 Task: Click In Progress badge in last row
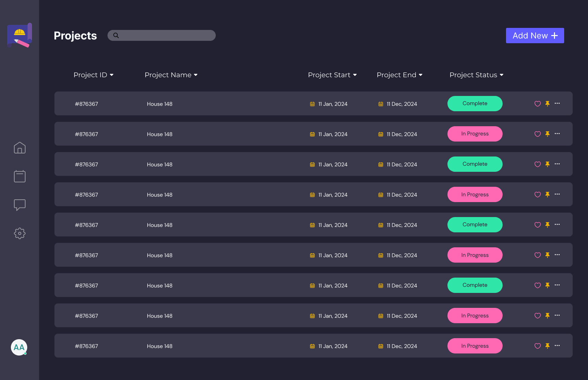tap(475, 346)
